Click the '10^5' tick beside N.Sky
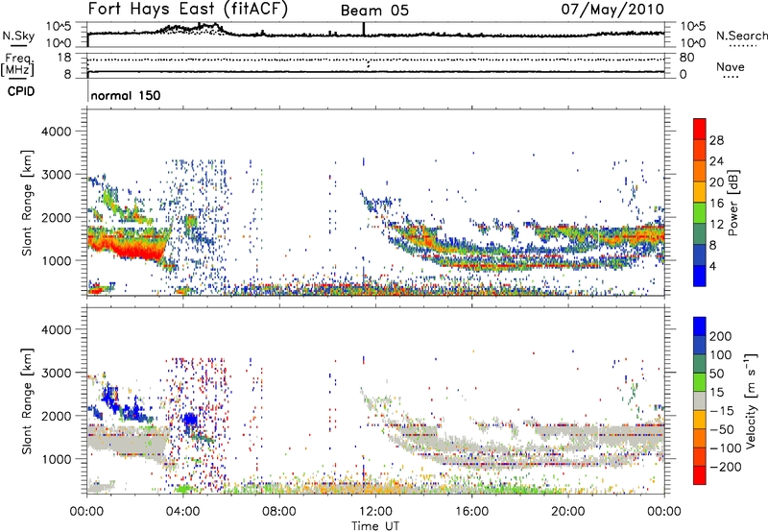 59,27
